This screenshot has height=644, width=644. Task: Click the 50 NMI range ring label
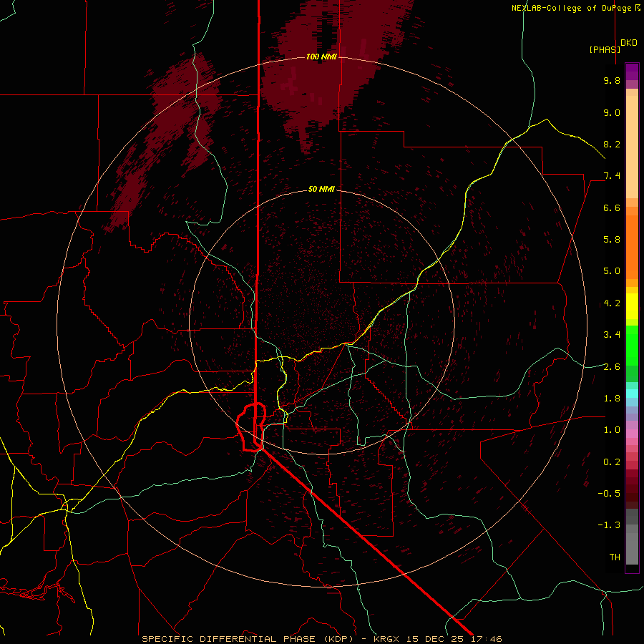tap(321, 189)
